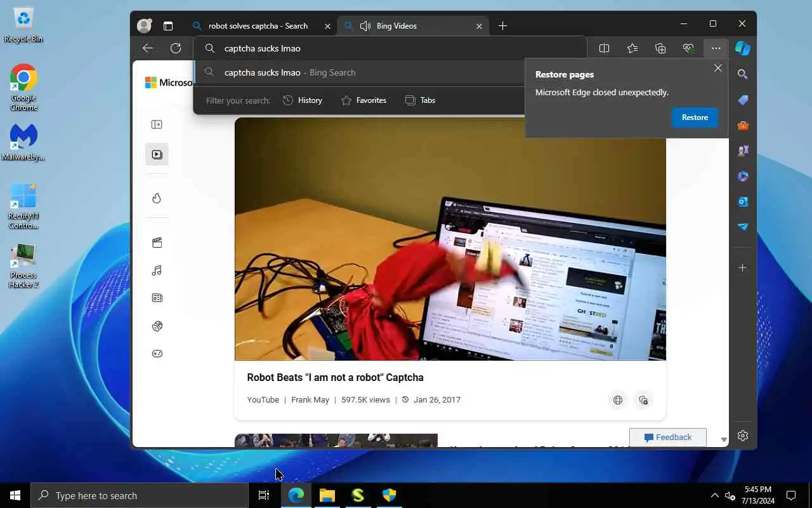812x508 pixels.
Task: Click the page scroll-down arrow
Action: pos(724,439)
